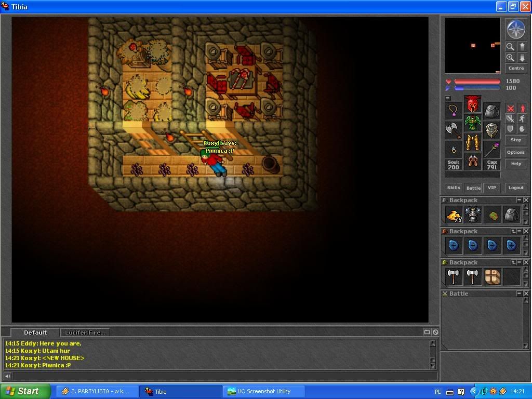This screenshot has width=532, height=399.
Task: Click the question mark tray icon
Action: (x=461, y=392)
